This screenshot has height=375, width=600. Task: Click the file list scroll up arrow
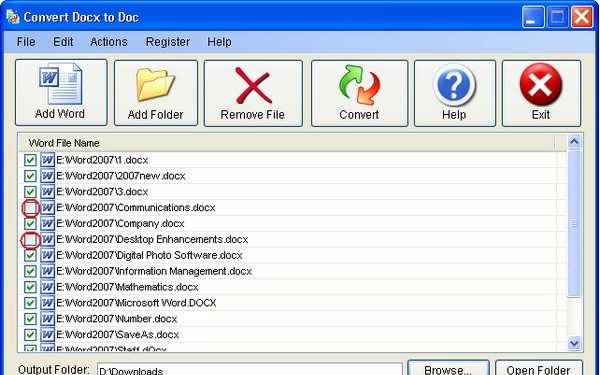coord(574,142)
